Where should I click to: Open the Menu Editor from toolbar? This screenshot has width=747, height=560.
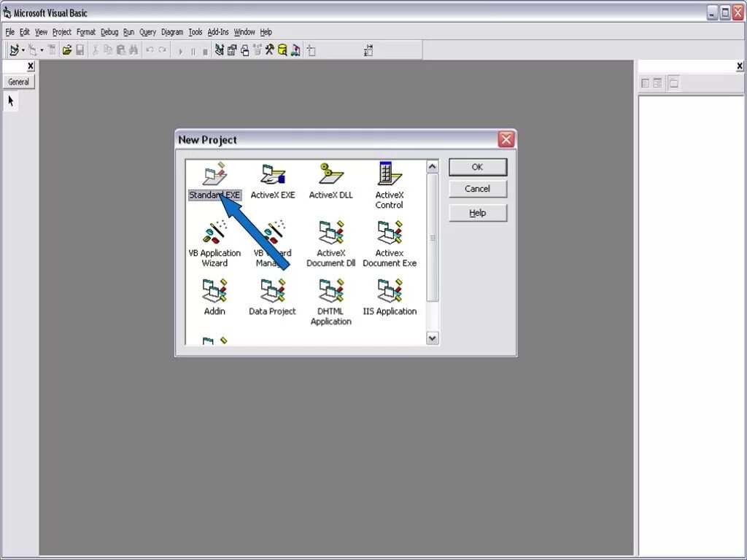tap(52, 50)
